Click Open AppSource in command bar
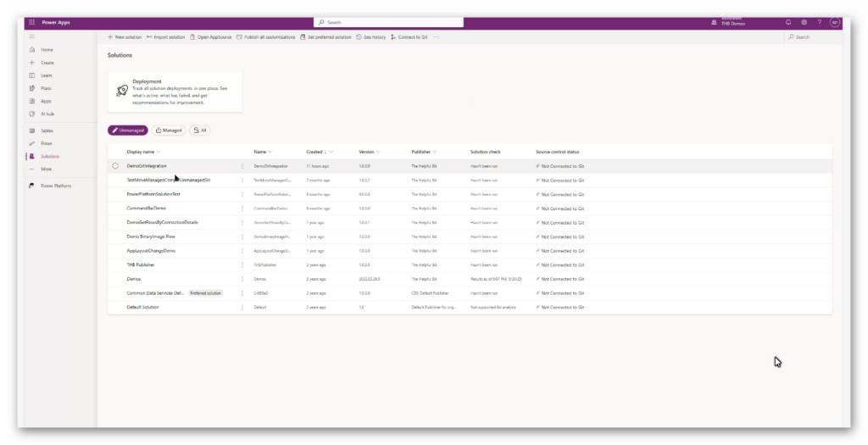Viewport: 868px width, 445px height. click(210, 37)
